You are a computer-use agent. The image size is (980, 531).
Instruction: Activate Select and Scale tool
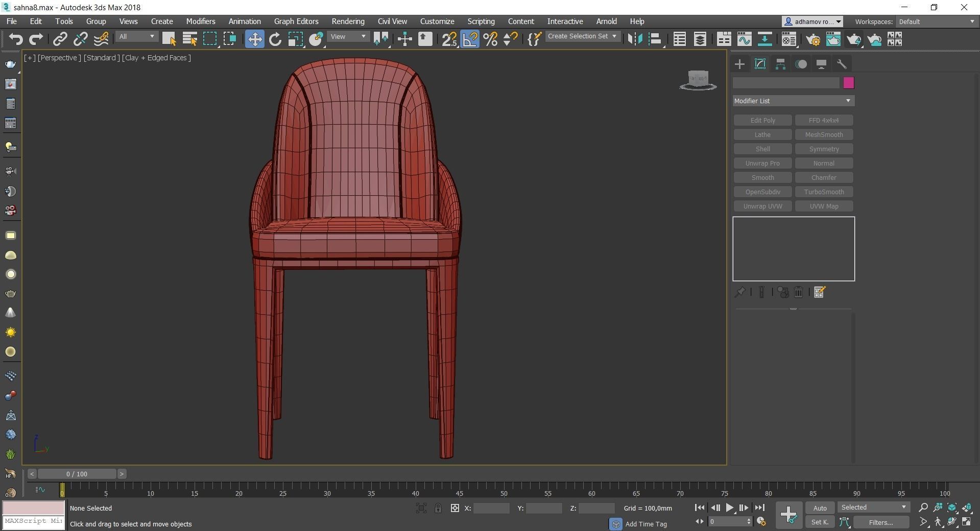tap(295, 39)
